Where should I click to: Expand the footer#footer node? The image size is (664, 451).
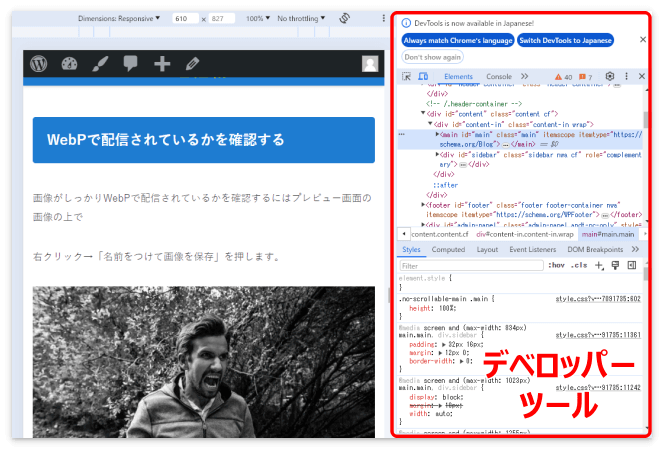[x=423, y=205]
